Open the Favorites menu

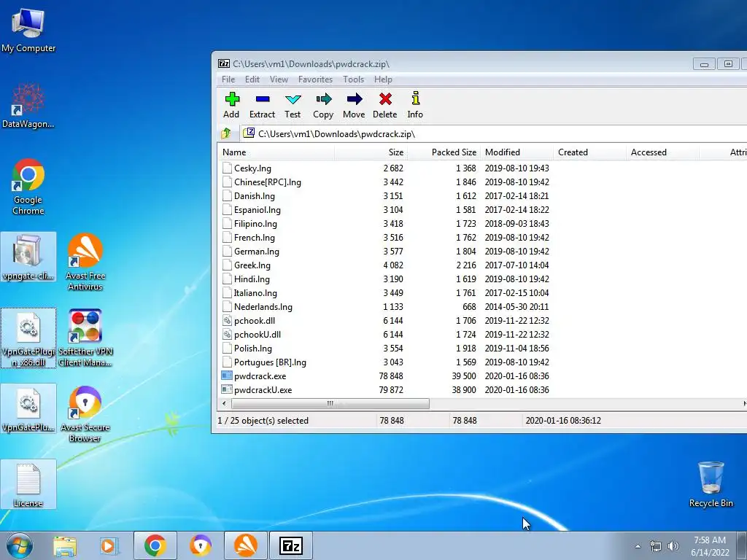315,79
